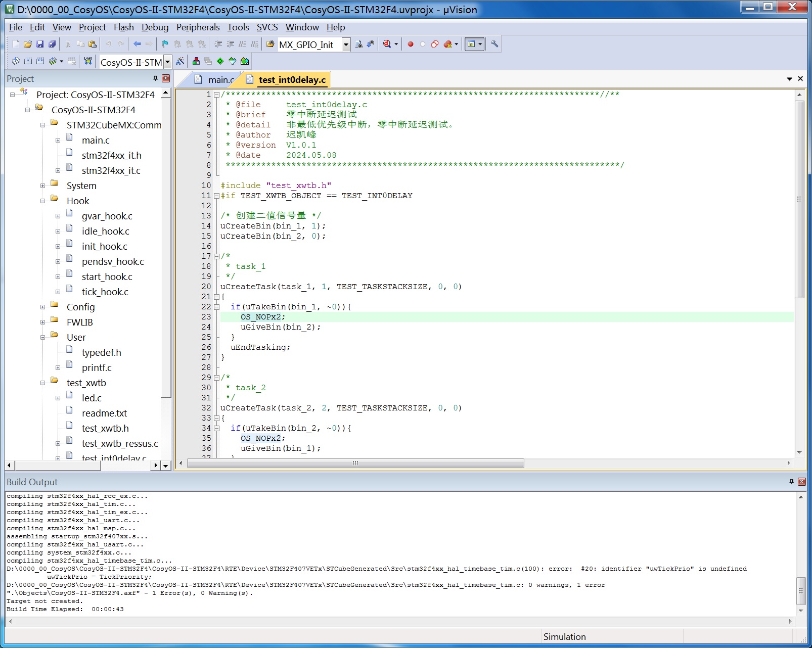Close the Build Output panel

(x=801, y=482)
